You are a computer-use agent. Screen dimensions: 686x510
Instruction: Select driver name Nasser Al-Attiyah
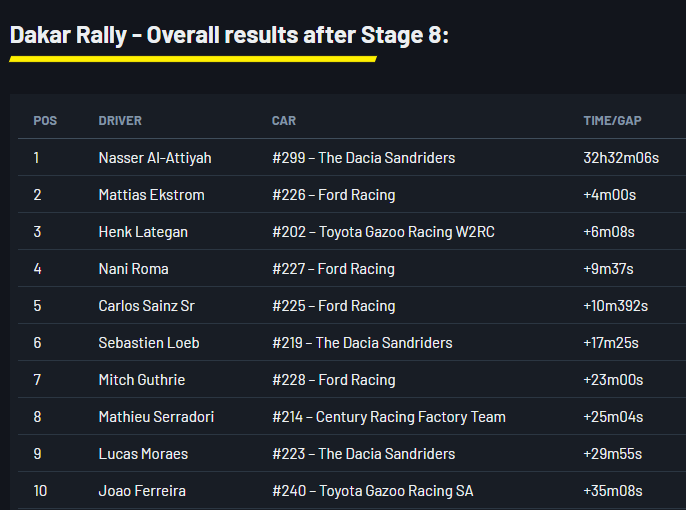click(155, 158)
